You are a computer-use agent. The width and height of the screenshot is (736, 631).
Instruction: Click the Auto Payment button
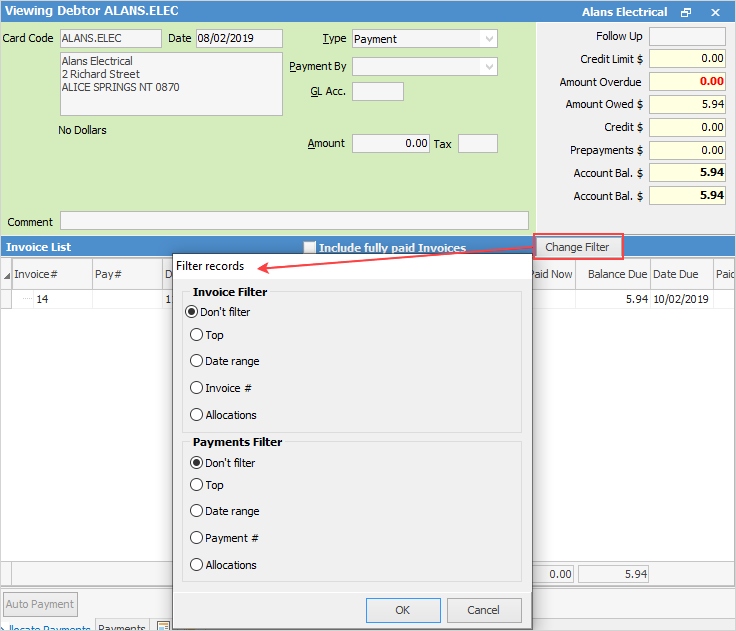(x=40, y=604)
